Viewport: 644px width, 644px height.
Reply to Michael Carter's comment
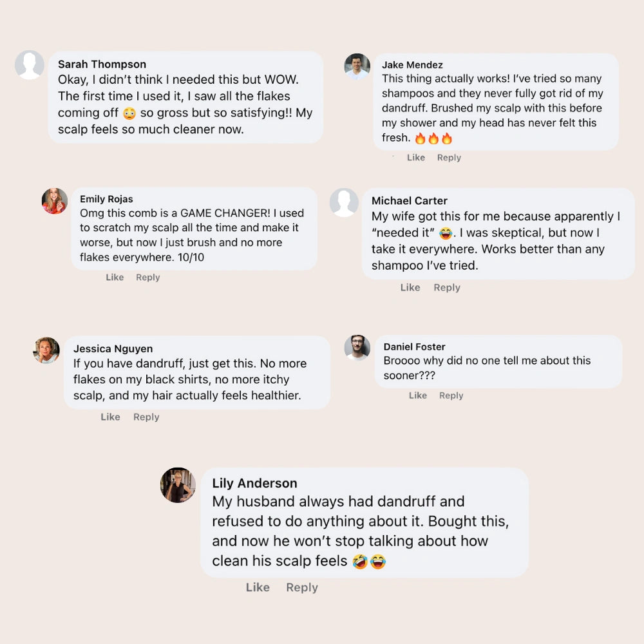pyautogui.click(x=447, y=288)
